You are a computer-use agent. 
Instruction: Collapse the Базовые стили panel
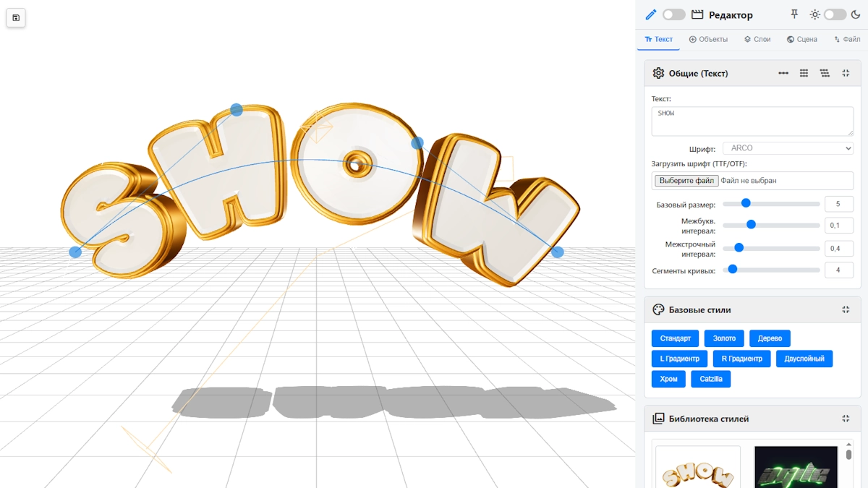(846, 309)
